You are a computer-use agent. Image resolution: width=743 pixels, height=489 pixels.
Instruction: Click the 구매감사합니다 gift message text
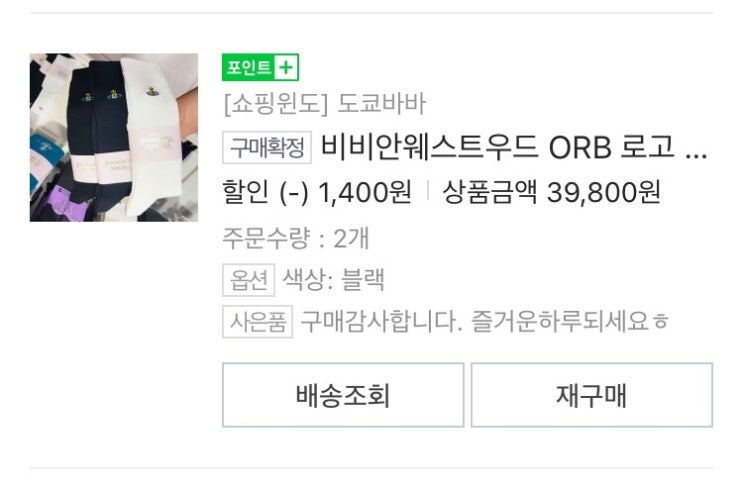[484, 321]
